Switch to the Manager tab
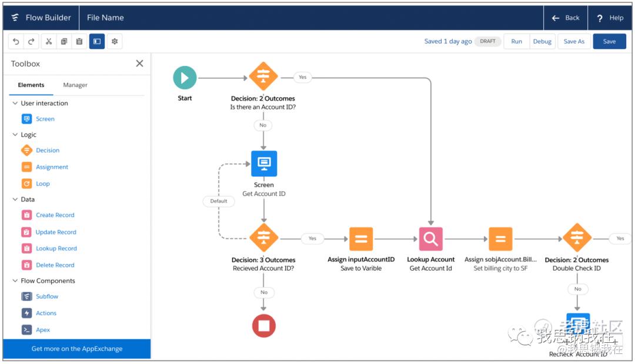The width and height of the screenshot is (635, 364). [75, 85]
